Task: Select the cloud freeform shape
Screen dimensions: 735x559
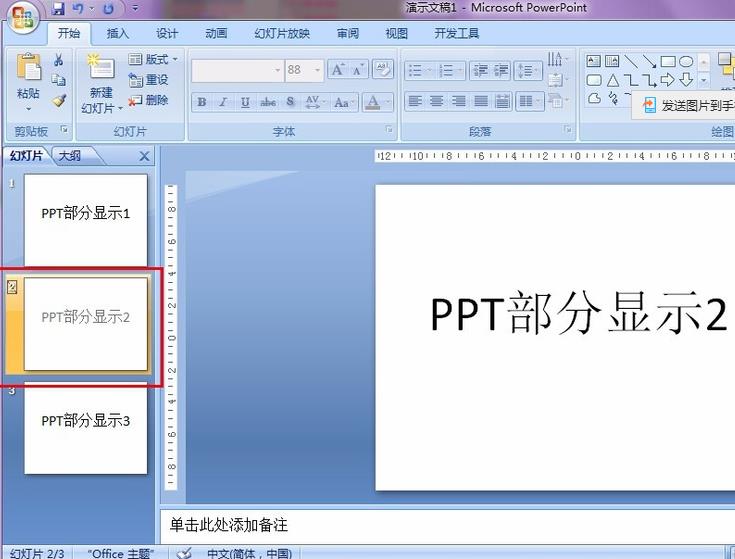Action: [594, 98]
